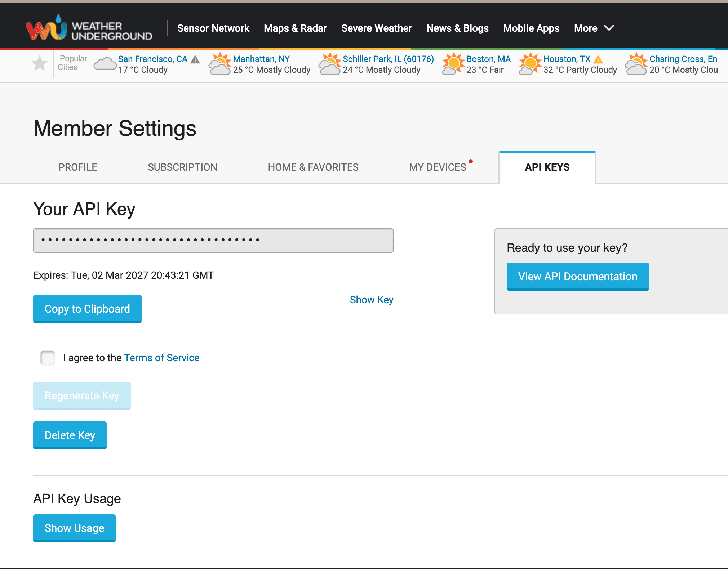Open Maps & Radar menu

295,28
